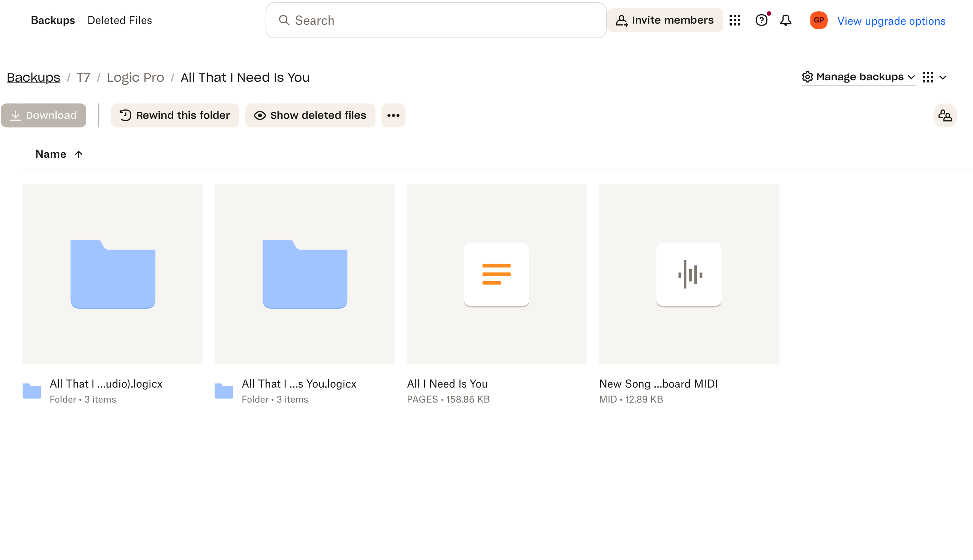This screenshot has width=973, height=560.
Task: Go to Logic Pro in the breadcrumb
Action: pyautogui.click(x=135, y=77)
